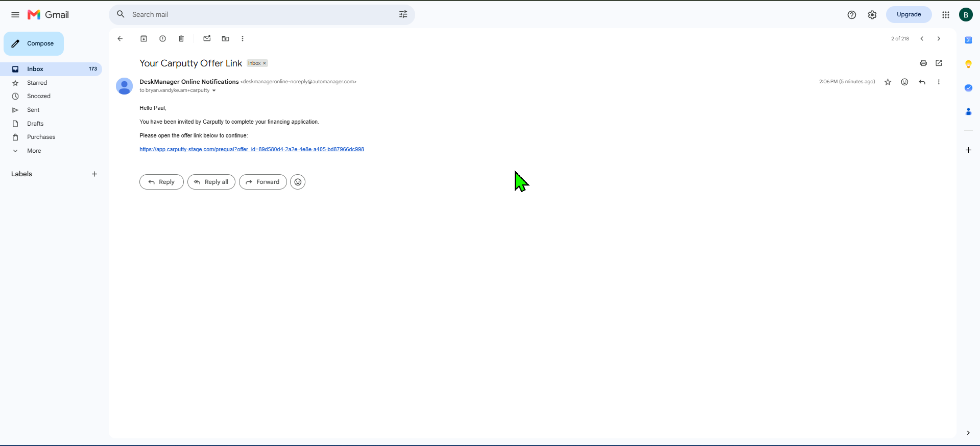Image resolution: width=980 pixels, height=446 pixels.
Task: Archive this email
Action: (144, 39)
